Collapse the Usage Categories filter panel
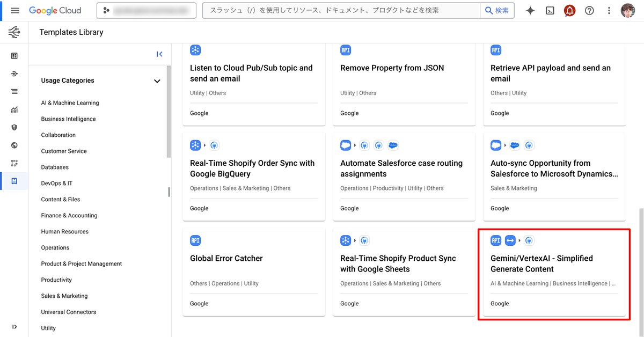 point(159,54)
